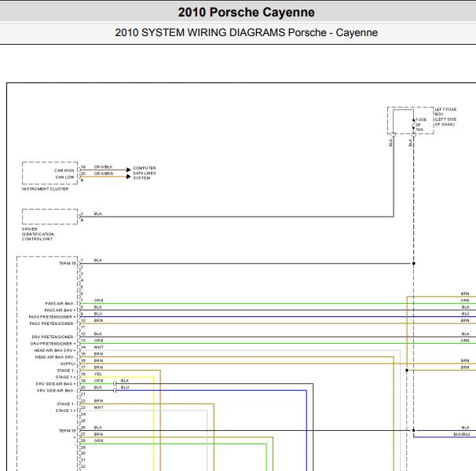Click the "COMPUTER DATA LINES SYSTEM" reference text

[145, 173]
